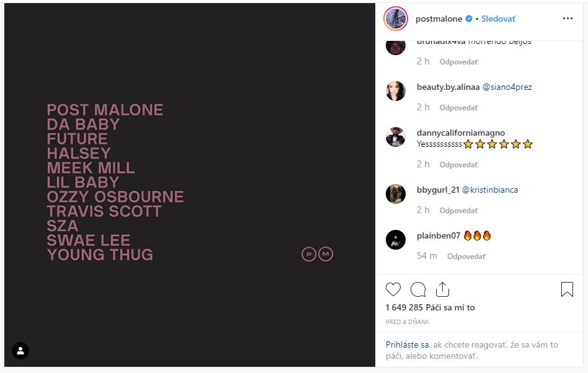Open beauty.by.alinaa avatar
The width and height of the screenshot is (588, 373).
tap(396, 91)
